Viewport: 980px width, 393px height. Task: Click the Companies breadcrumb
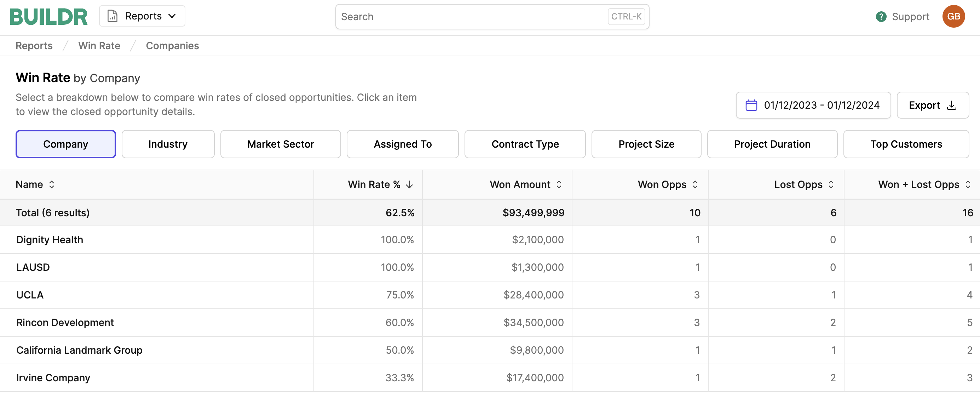(172, 46)
